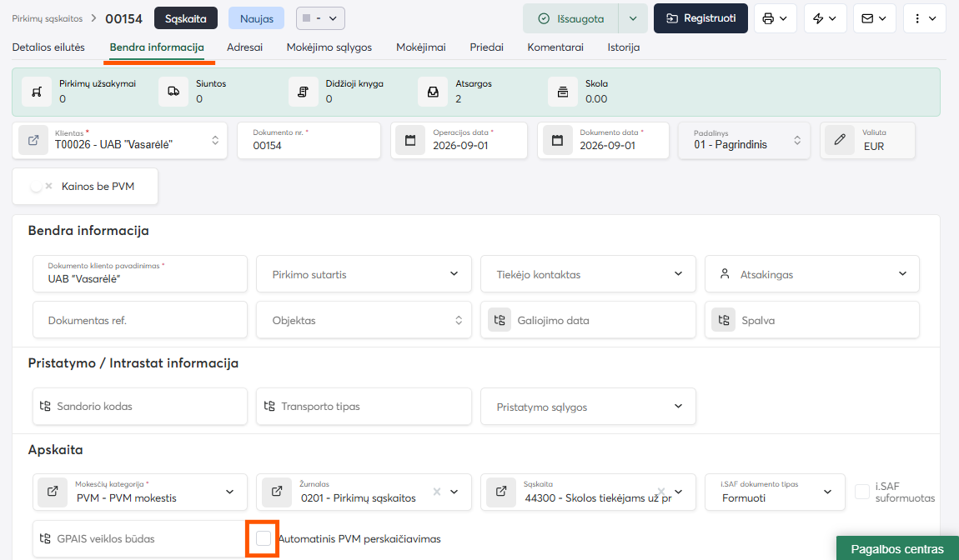The width and height of the screenshot is (959, 560).
Task: Open the Mokėjimo sąlygos tab
Action: (329, 47)
